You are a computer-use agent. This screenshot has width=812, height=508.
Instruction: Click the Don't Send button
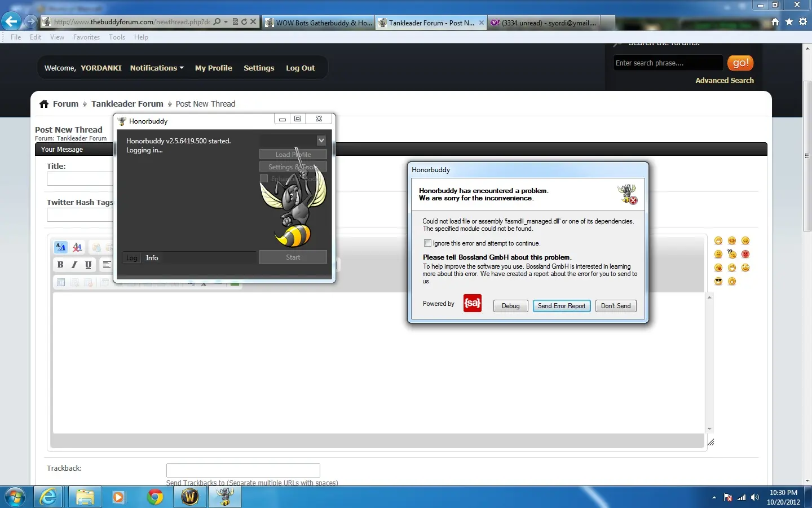coord(616,306)
